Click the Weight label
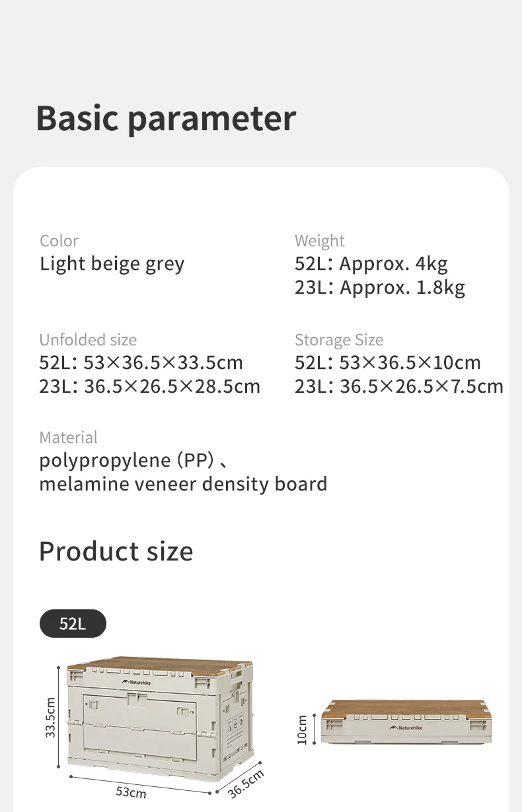The width and height of the screenshot is (522, 812). pyautogui.click(x=320, y=241)
